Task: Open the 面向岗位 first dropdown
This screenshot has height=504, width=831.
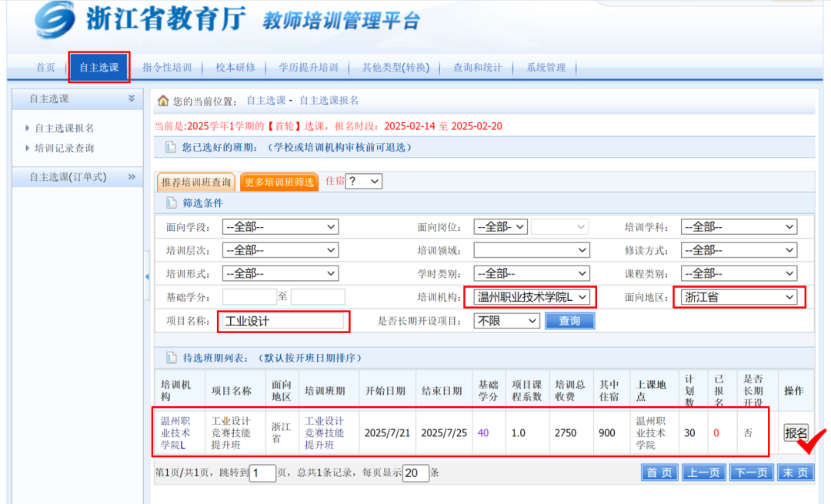Action: [500, 227]
